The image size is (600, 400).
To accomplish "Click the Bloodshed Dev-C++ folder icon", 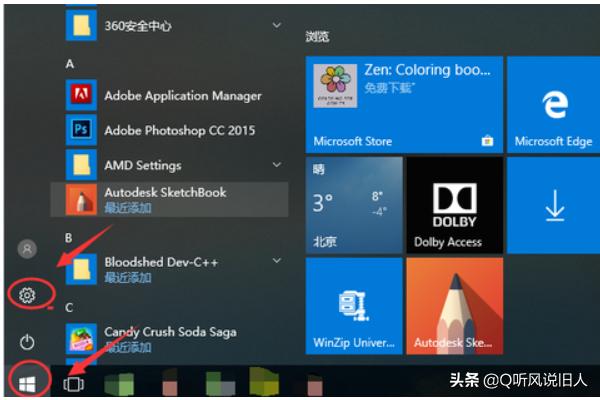I will [x=81, y=269].
